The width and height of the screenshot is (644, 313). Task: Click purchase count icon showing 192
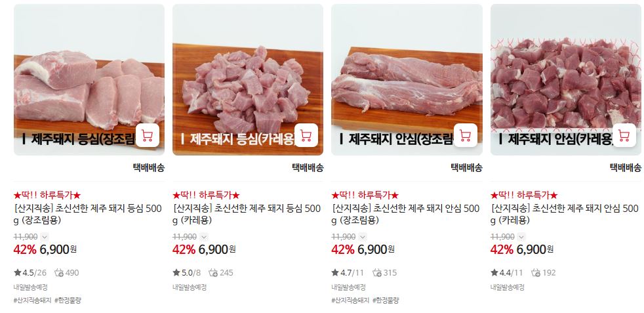[536, 273]
